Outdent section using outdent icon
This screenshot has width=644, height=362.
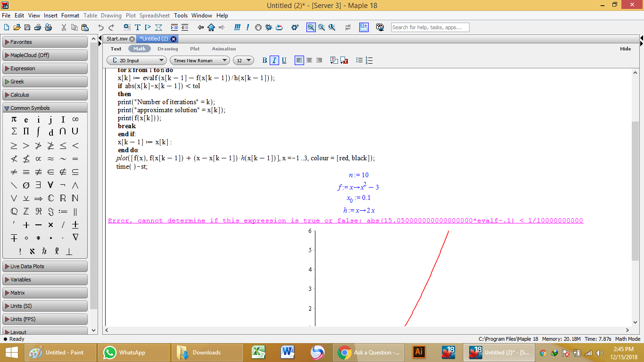(185, 27)
